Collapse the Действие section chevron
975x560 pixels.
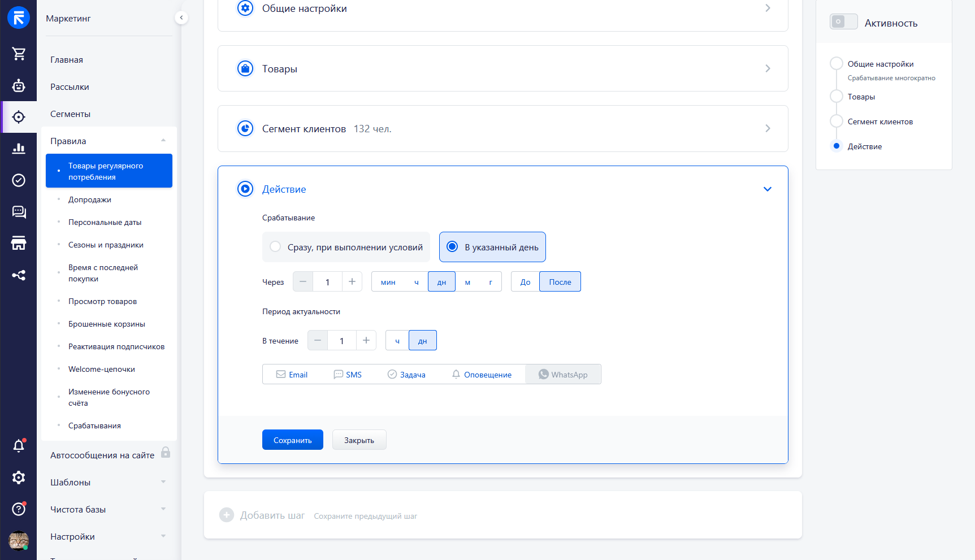click(767, 189)
